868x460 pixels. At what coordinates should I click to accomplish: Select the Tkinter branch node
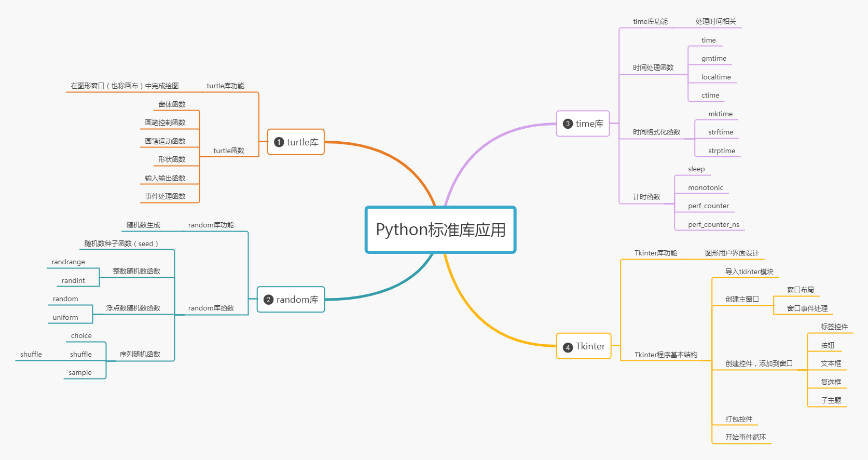point(584,346)
